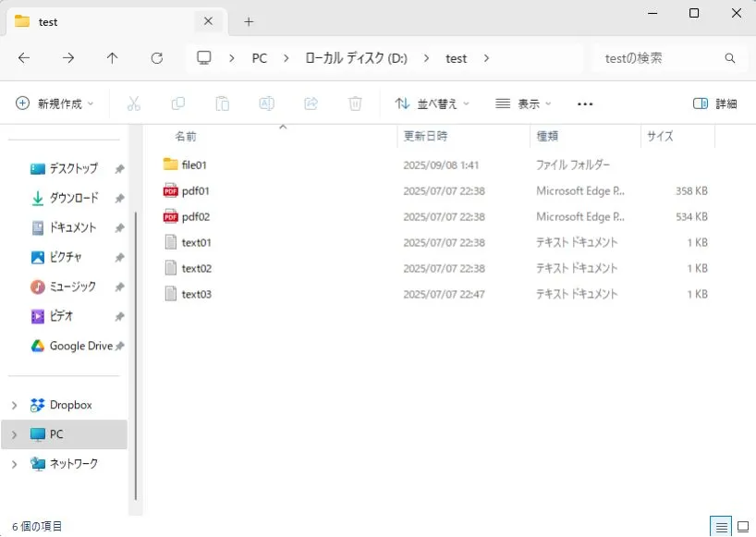Add a new tab with plus button

(x=249, y=21)
